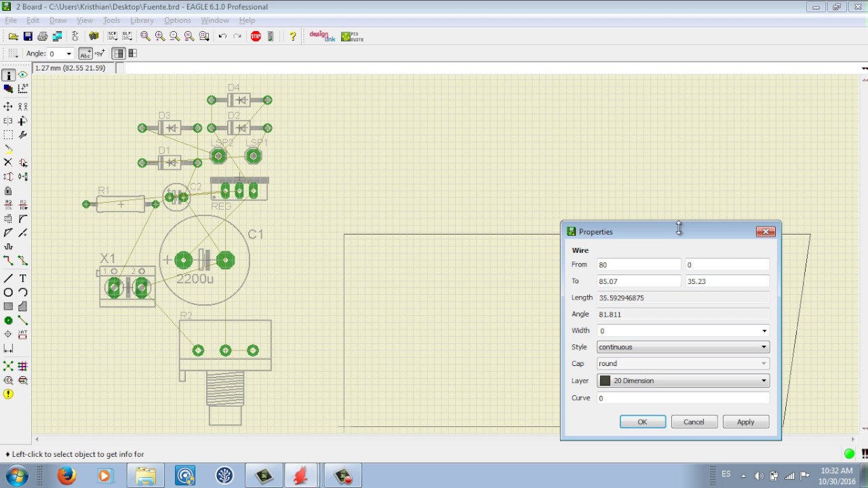Select the Show eye tool
The width and height of the screenshot is (868, 488).
click(x=22, y=75)
